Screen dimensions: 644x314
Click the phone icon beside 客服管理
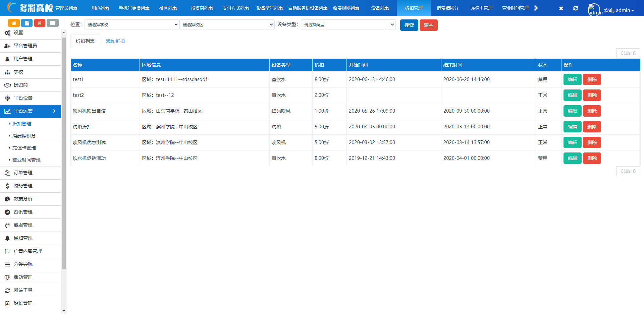tap(7, 225)
